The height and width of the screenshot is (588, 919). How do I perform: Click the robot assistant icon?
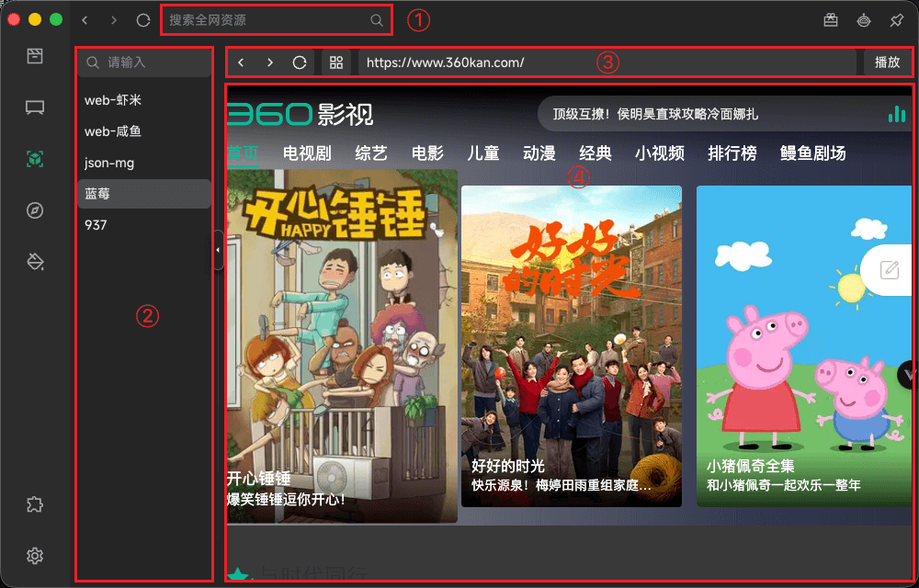863,20
